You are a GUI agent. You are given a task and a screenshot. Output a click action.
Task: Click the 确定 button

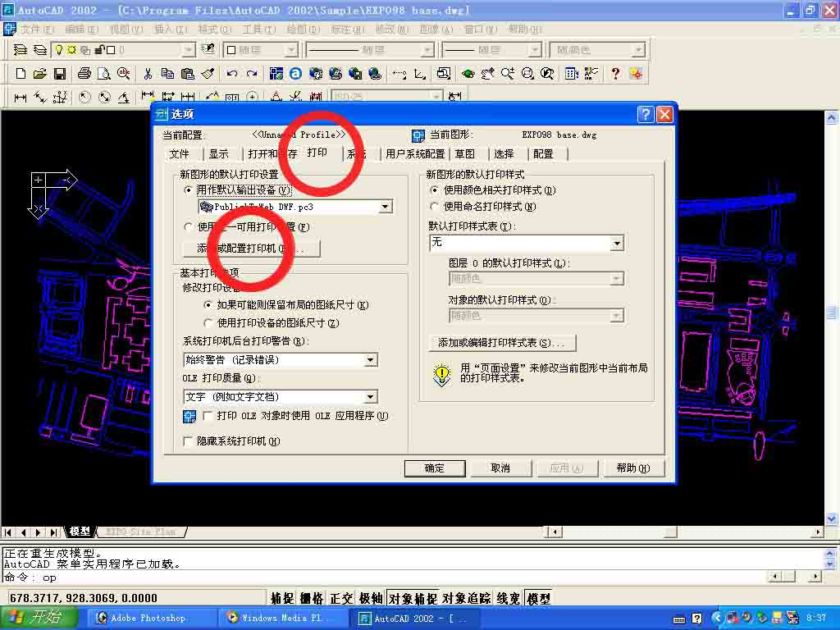tap(435, 468)
